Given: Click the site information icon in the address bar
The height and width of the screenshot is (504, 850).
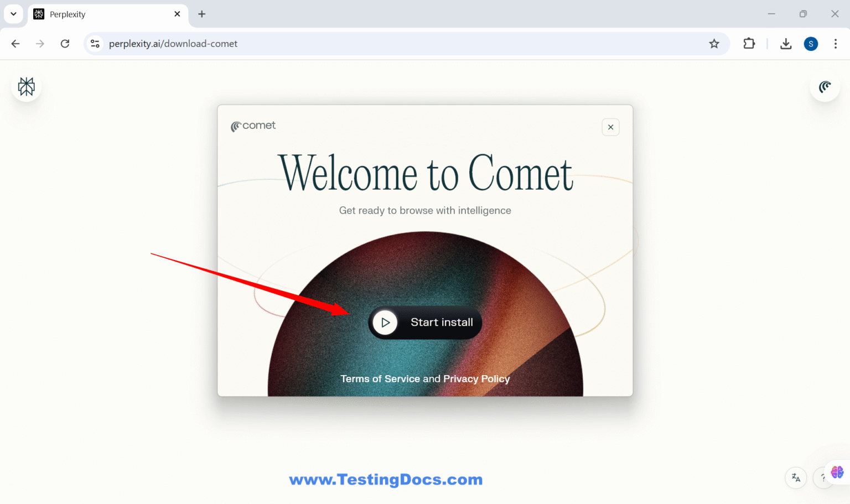Looking at the screenshot, I should pyautogui.click(x=95, y=44).
